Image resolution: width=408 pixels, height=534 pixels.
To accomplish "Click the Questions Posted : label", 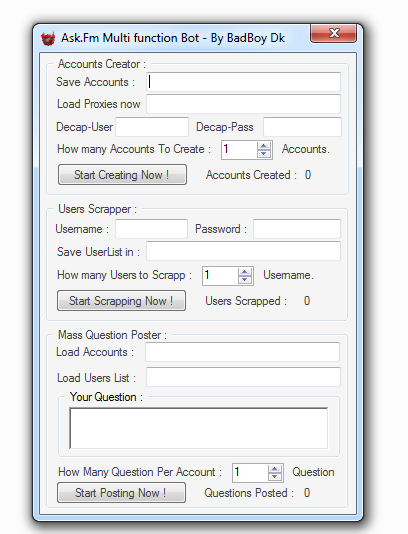I will (x=249, y=493).
